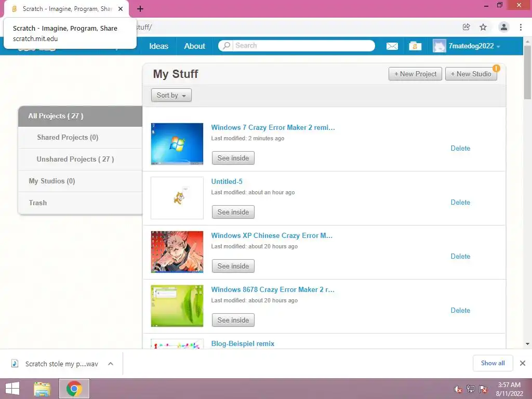This screenshot has width=532, height=399.
Task: Click in the Scratch search field
Action: 303,46
